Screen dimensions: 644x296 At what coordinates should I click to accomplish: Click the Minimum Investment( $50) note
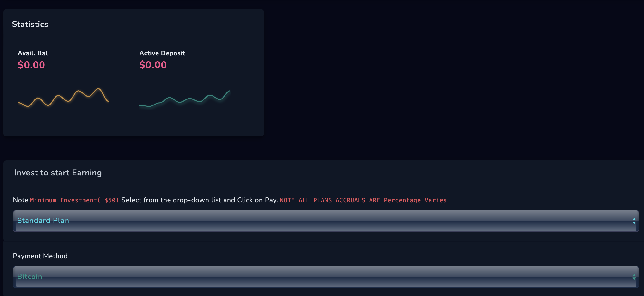74,200
